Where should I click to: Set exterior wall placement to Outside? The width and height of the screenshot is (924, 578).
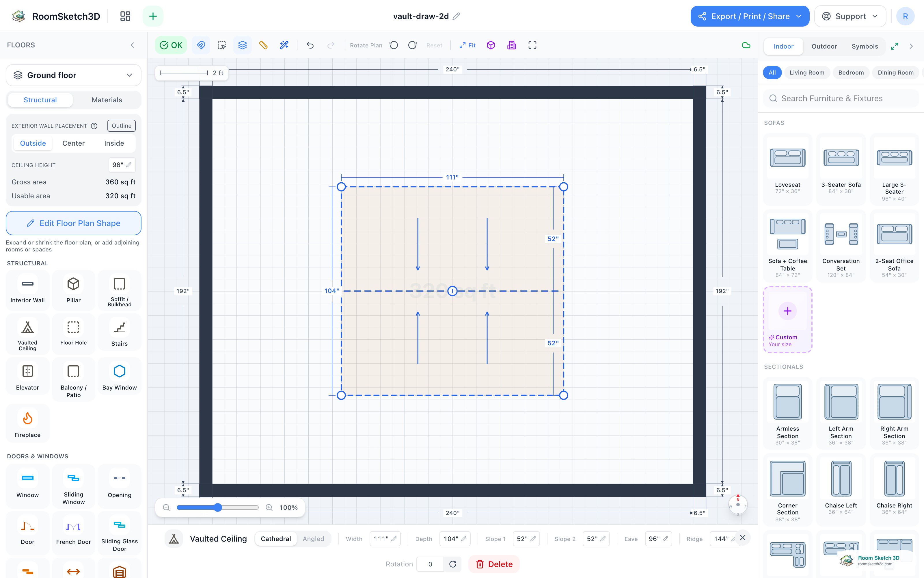pos(33,143)
